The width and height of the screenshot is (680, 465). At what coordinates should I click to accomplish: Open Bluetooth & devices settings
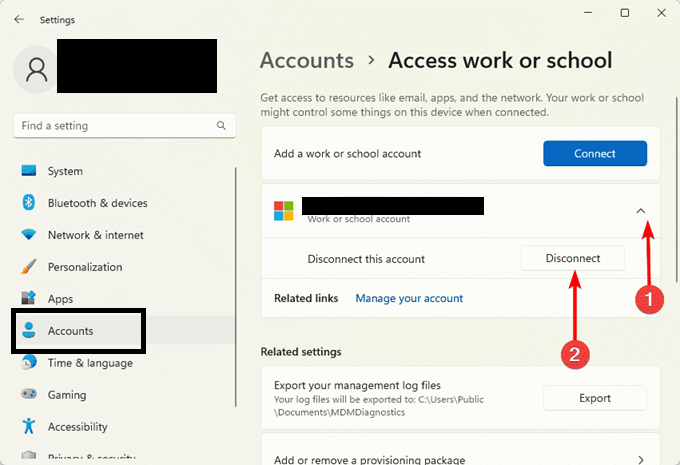pos(124,203)
